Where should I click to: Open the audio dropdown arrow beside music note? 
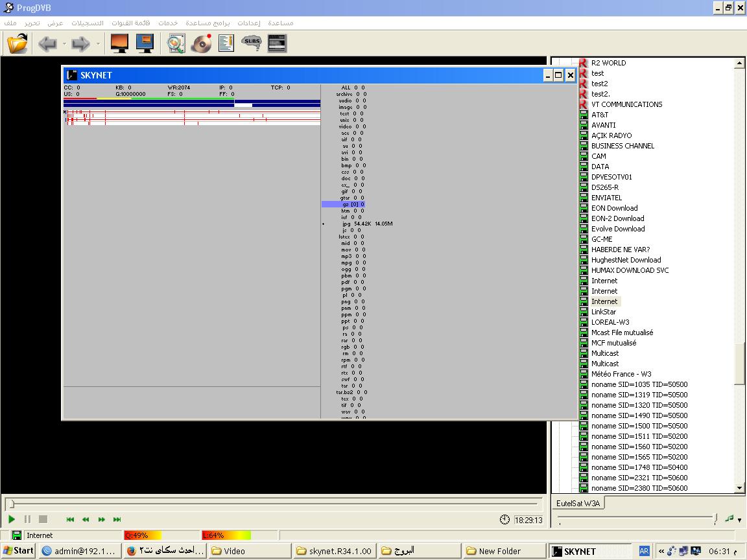click(x=739, y=520)
